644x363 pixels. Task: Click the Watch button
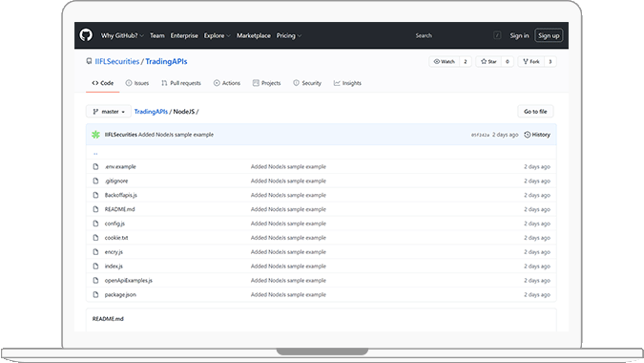click(x=445, y=62)
